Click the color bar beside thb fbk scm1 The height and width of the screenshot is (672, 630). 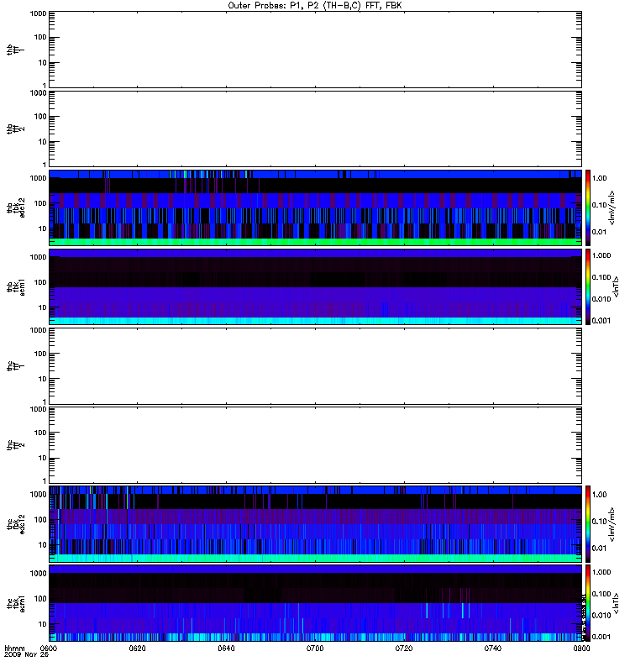coord(588,286)
